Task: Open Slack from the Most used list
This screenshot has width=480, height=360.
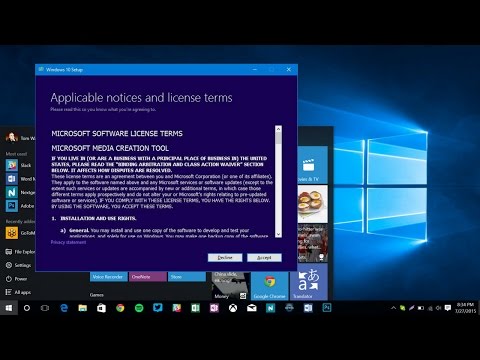Action: click(x=20, y=165)
